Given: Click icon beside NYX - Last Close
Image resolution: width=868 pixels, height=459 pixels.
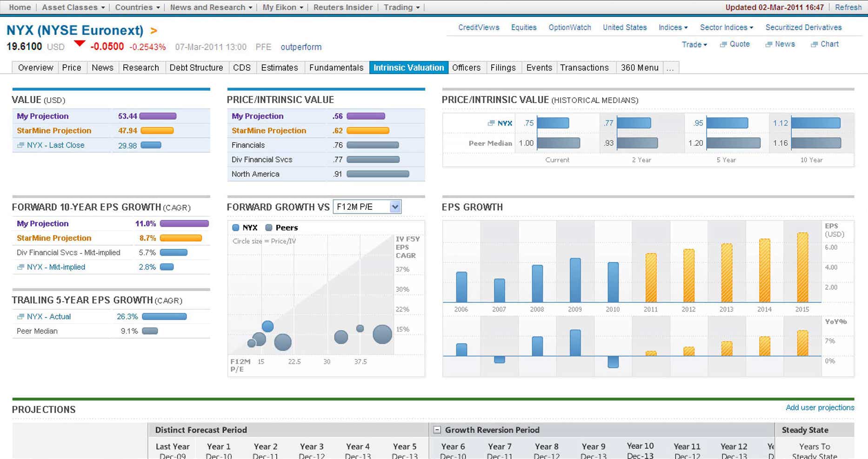Looking at the screenshot, I should click(20, 145).
